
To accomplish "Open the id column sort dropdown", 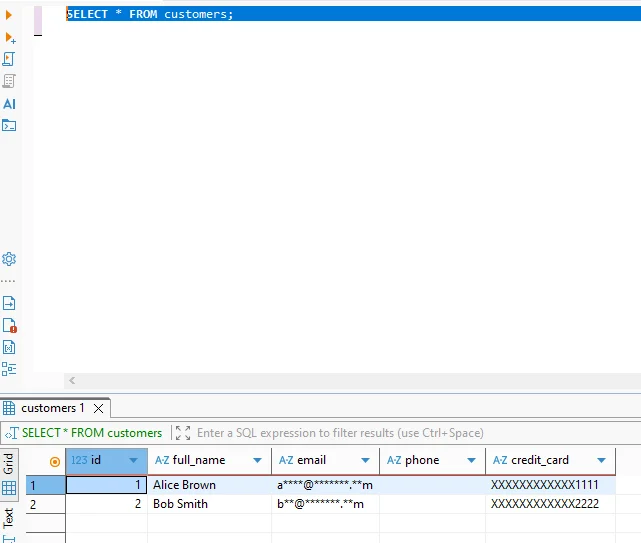I will [133, 461].
